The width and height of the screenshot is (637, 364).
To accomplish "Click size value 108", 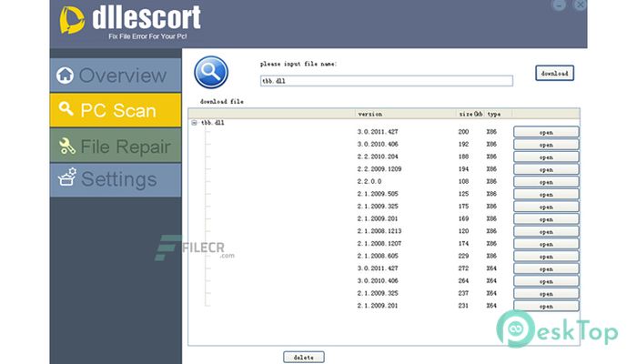I will [463, 181].
